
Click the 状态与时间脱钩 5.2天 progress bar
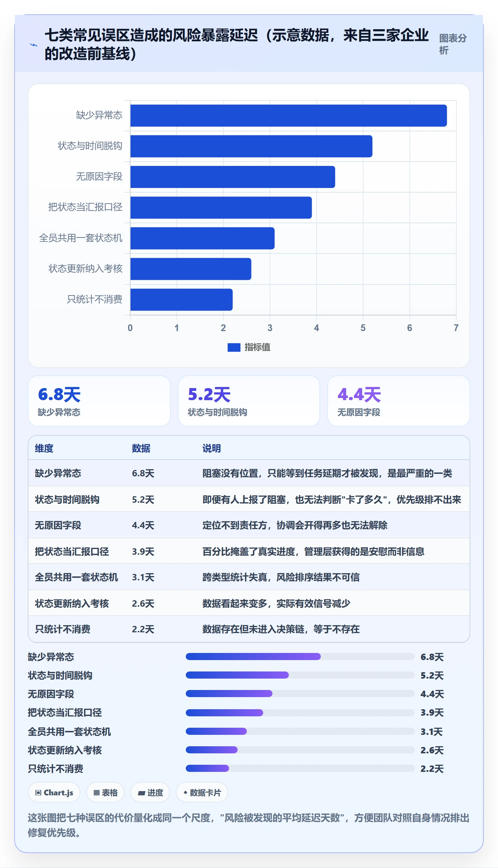click(300, 675)
